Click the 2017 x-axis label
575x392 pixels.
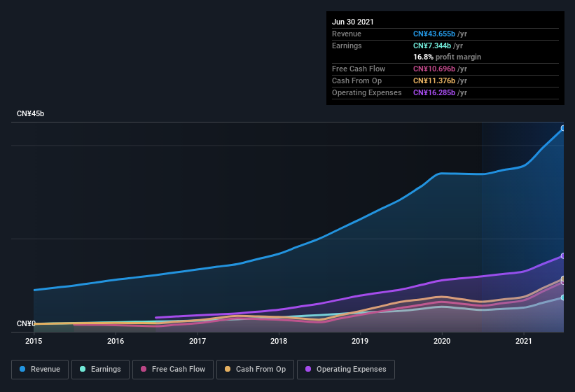click(x=198, y=341)
